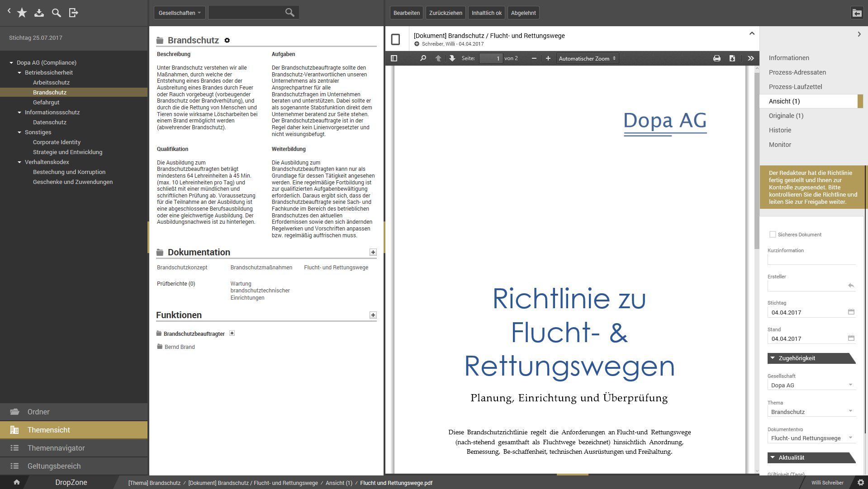868x489 pixels.
Task: Open search with the top-left magnifier icon
Action: (x=56, y=13)
